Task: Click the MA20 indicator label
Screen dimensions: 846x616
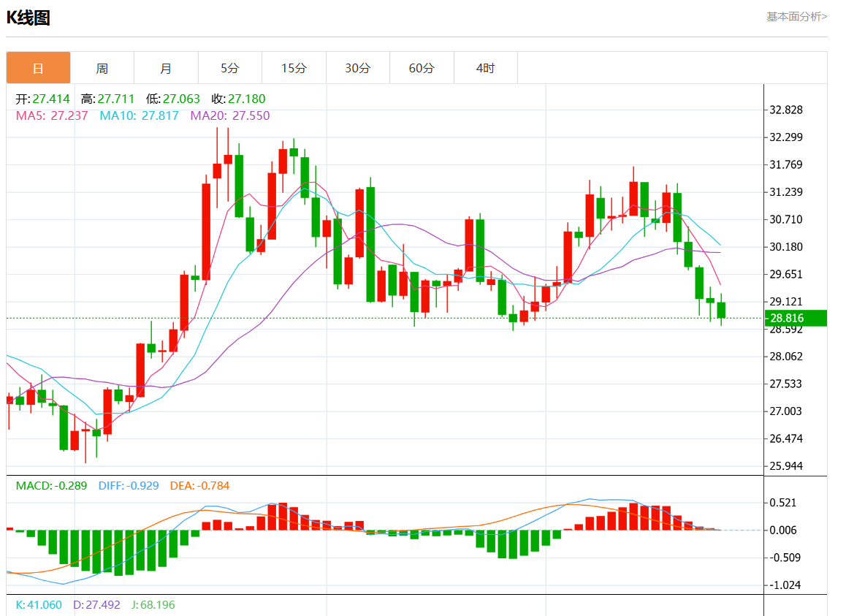Action: pyautogui.click(x=229, y=115)
